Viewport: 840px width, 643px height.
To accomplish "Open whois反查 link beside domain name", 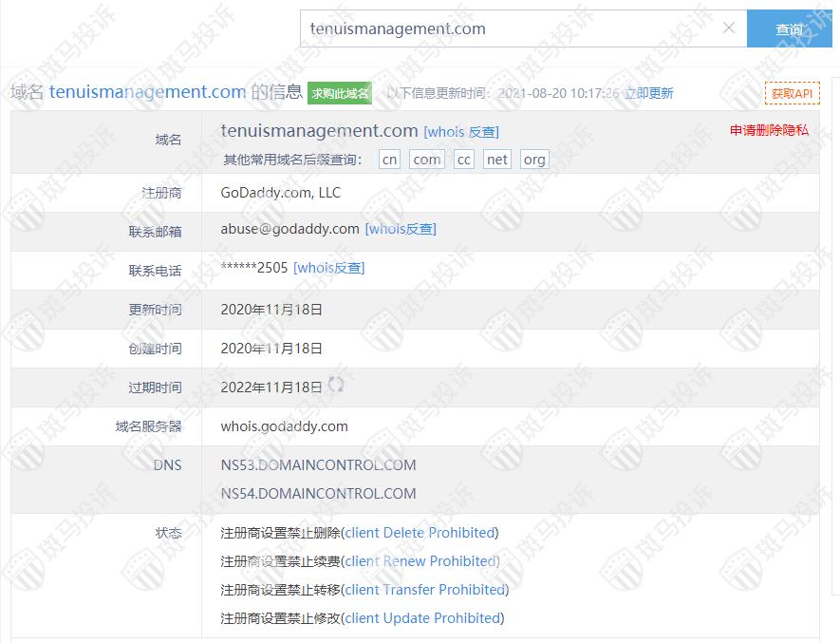I will tap(461, 132).
